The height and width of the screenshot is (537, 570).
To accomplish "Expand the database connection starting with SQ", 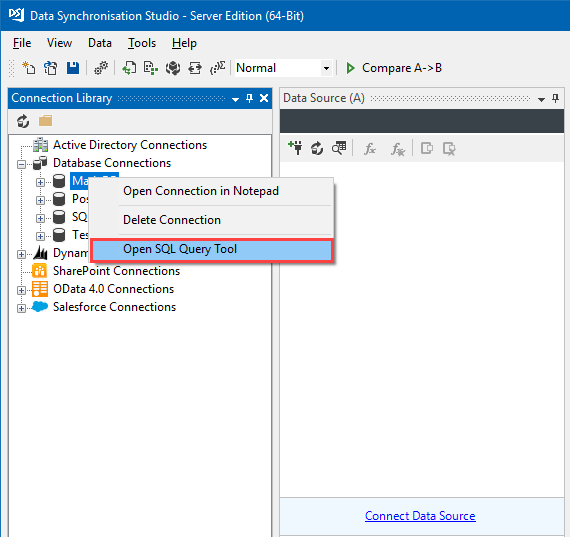I will (x=40, y=218).
